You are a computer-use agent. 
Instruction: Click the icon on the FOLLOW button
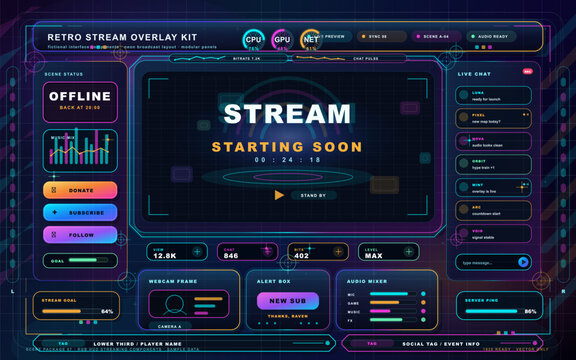click(54, 234)
